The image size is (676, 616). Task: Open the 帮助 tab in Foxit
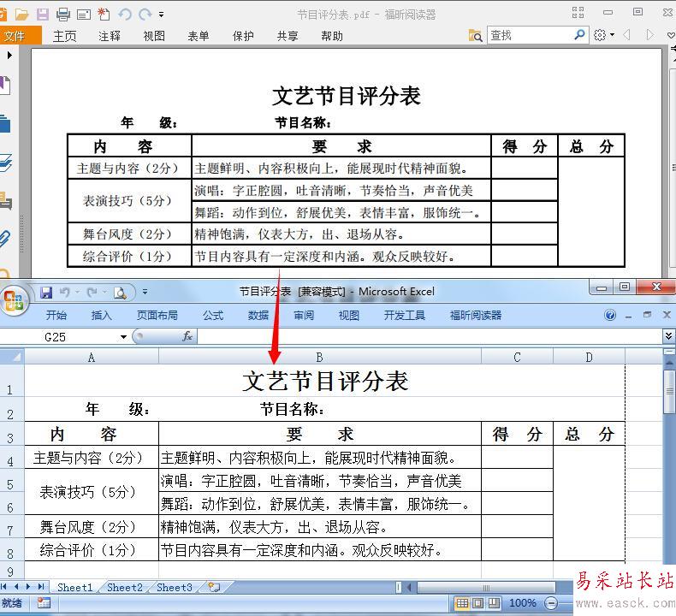coord(332,36)
